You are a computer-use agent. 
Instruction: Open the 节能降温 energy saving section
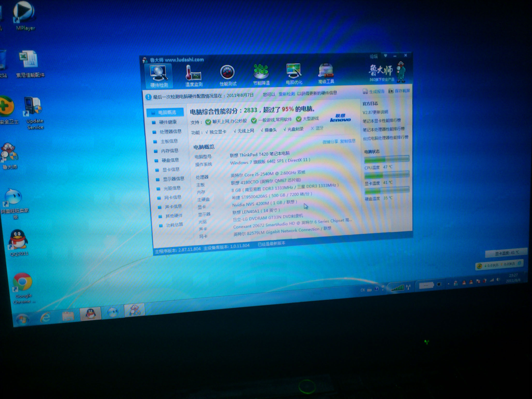click(261, 75)
